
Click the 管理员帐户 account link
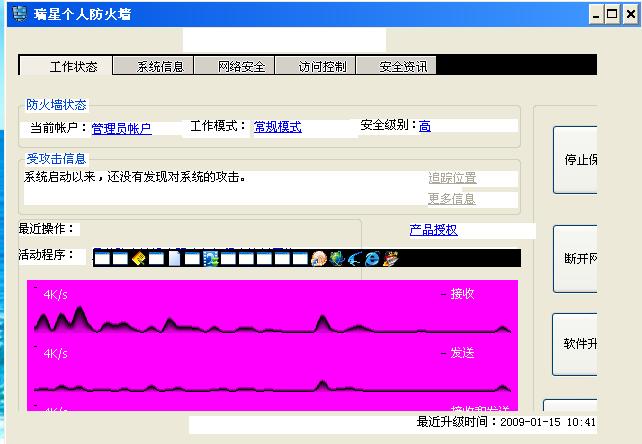point(121,129)
